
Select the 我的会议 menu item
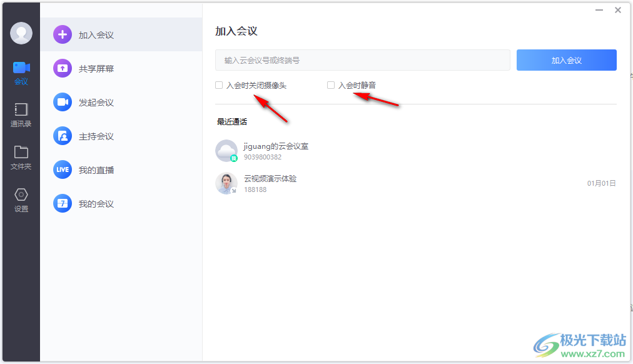click(x=121, y=203)
